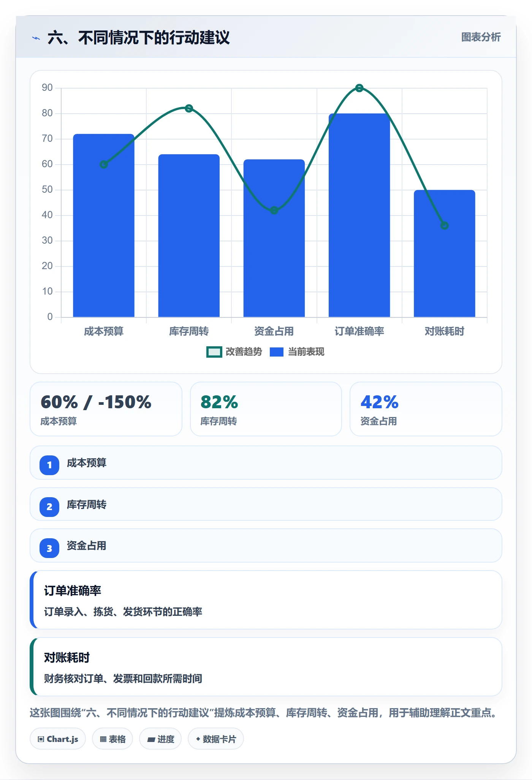The image size is (532, 780).
Task: Click the 图表分析 label in the header
Action: (x=481, y=37)
